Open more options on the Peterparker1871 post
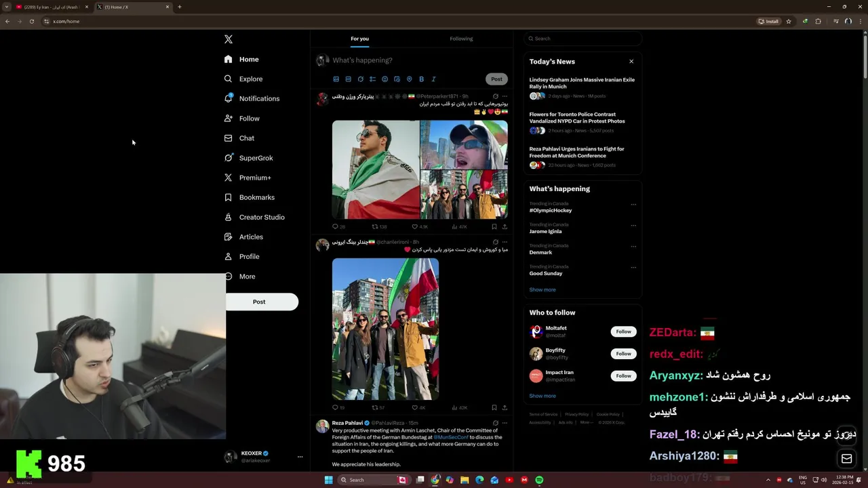 (505, 96)
